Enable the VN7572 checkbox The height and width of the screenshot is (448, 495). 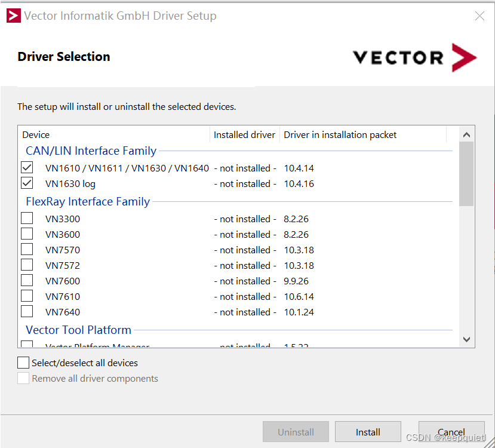(x=27, y=265)
